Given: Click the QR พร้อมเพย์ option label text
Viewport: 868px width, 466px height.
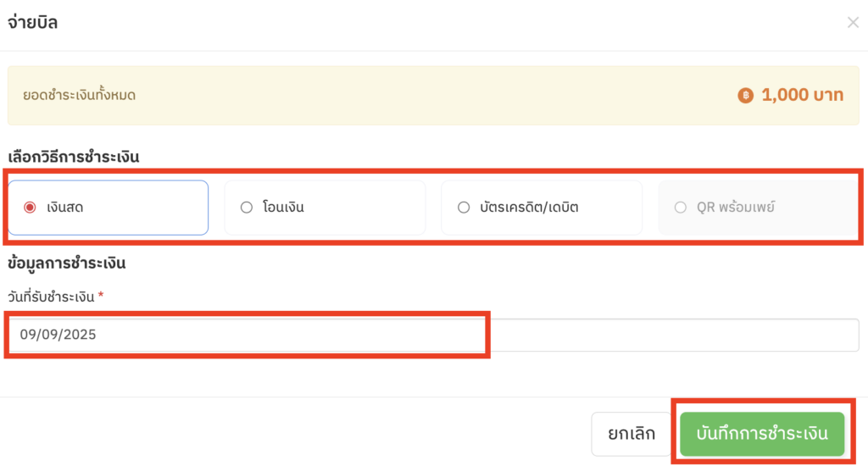Looking at the screenshot, I should [x=735, y=208].
